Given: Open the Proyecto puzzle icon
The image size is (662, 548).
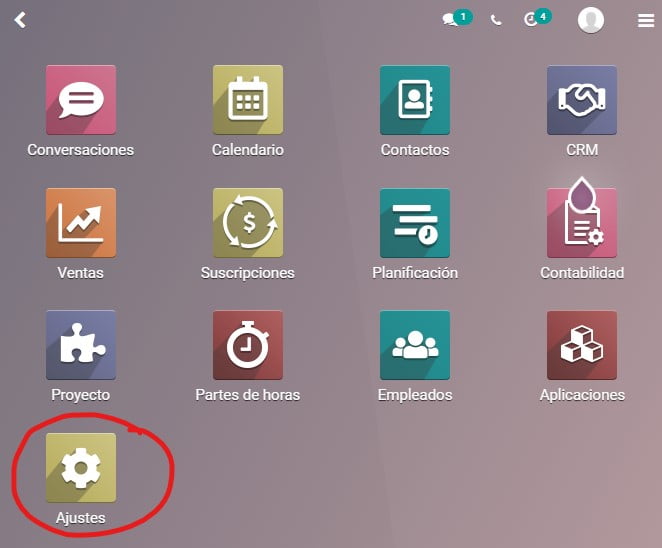Looking at the screenshot, I should click(x=81, y=345).
